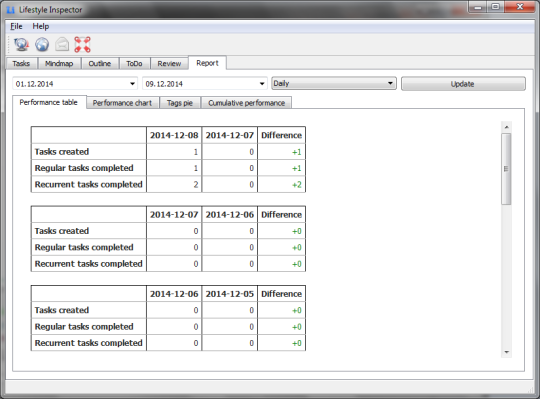
Task: Open the File menu
Action: tap(16, 26)
